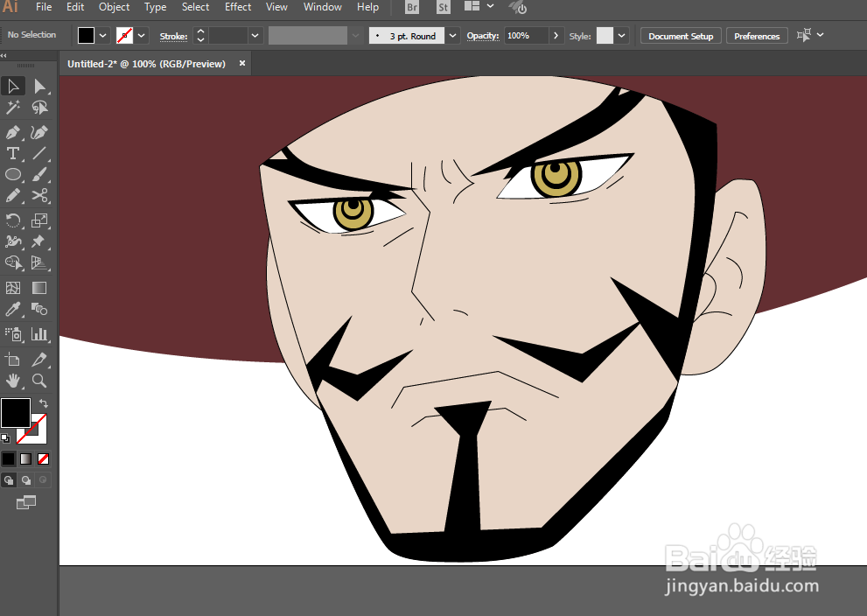Screen dimensions: 867x616
Task: Swap fill and stroke colors arrow
Action: [43, 403]
